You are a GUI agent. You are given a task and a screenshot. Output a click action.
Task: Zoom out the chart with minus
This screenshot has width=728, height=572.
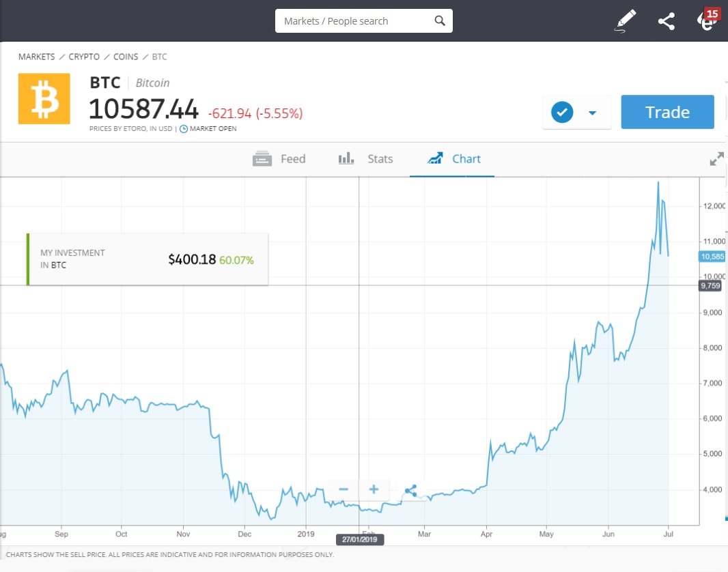point(344,489)
